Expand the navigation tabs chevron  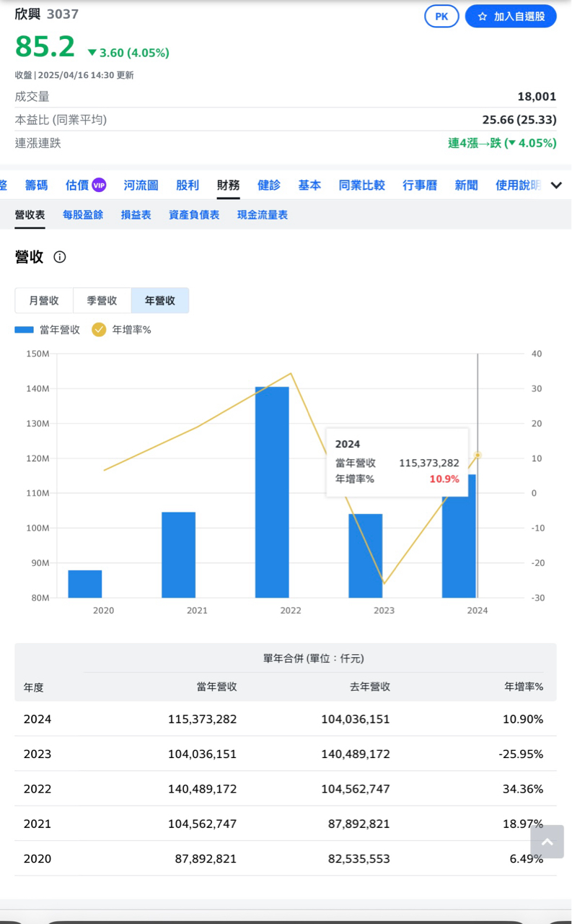(556, 186)
